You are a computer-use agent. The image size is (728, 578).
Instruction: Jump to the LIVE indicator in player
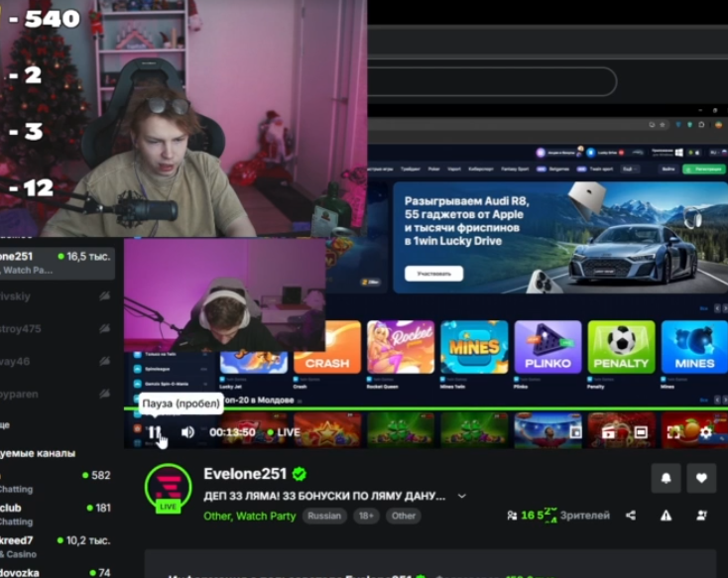(284, 432)
